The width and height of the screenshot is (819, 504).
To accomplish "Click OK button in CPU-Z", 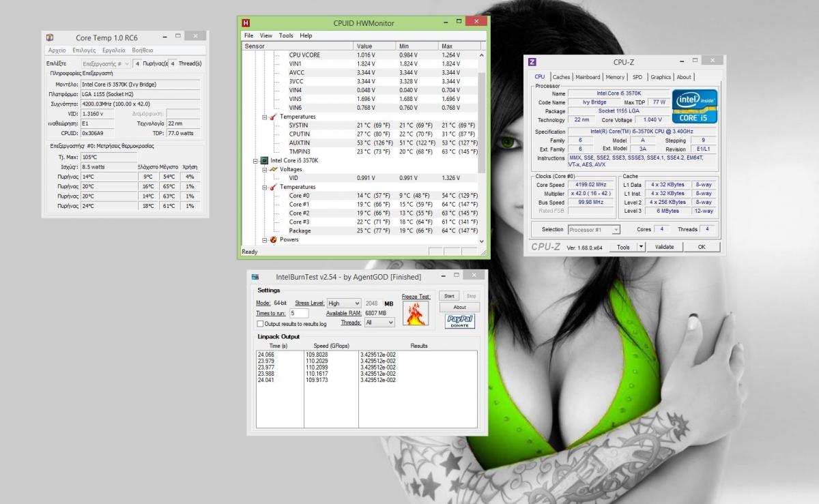I will click(x=701, y=247).
